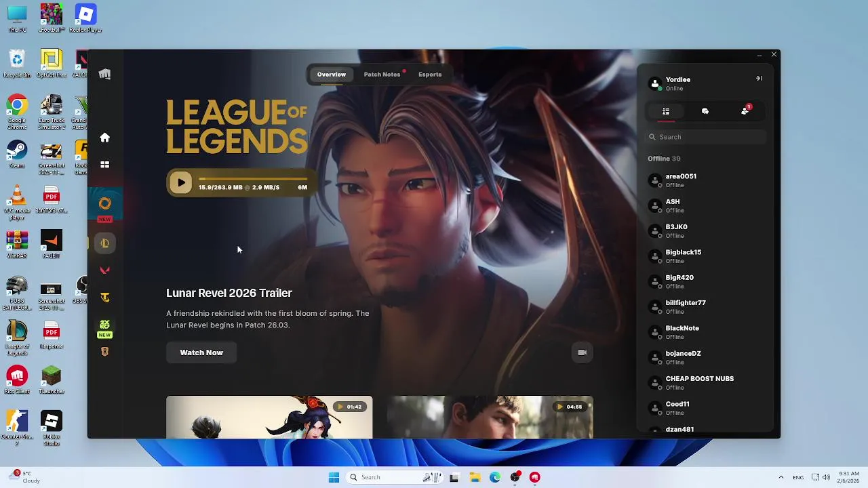868x488 pixels.
Task: Open the chat messages tab icon
Action: coord(705,111)
